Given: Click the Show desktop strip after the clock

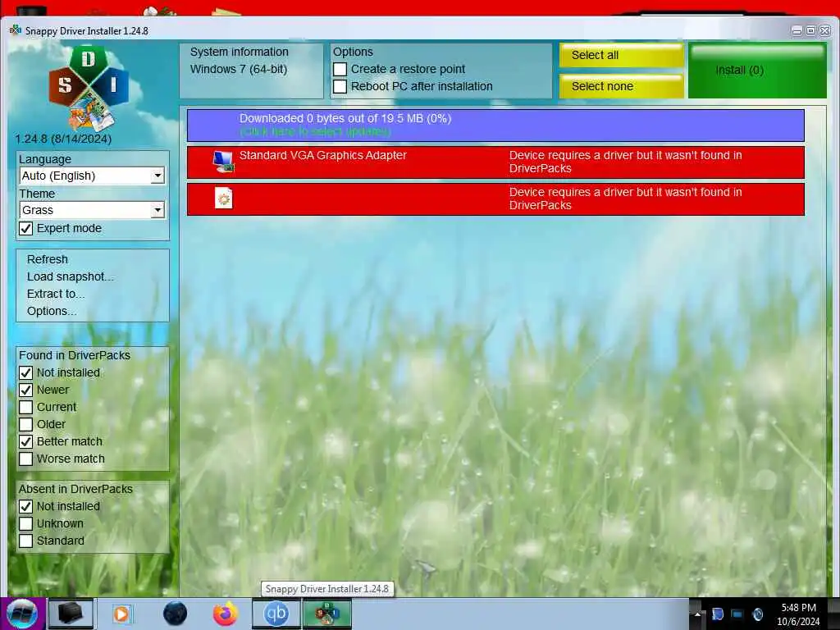Looking at the screenshot, I should [833, 614].
